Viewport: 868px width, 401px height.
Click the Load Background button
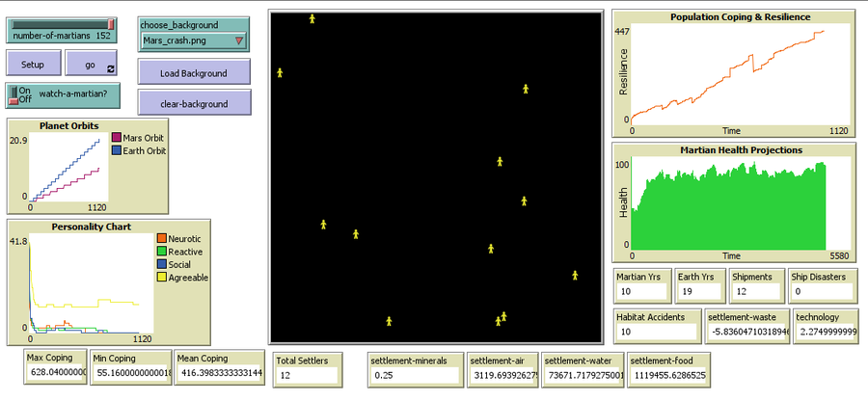point(194,72)
